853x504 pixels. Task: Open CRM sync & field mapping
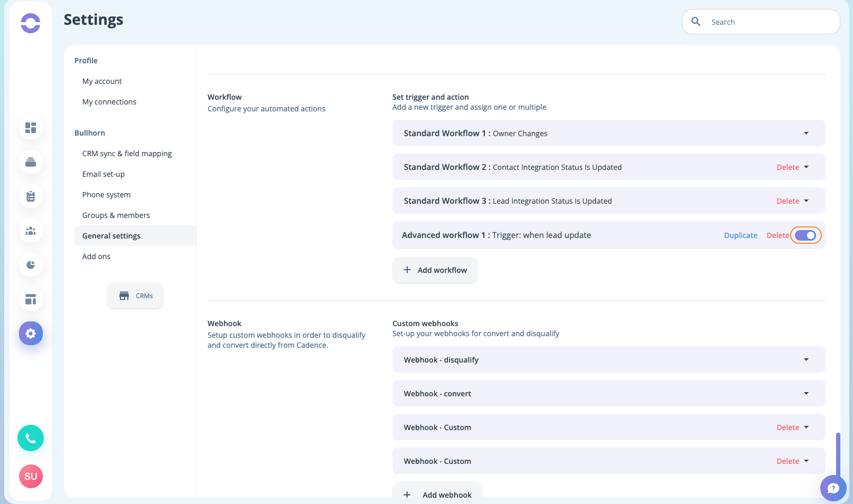click(x=127, y=154)
